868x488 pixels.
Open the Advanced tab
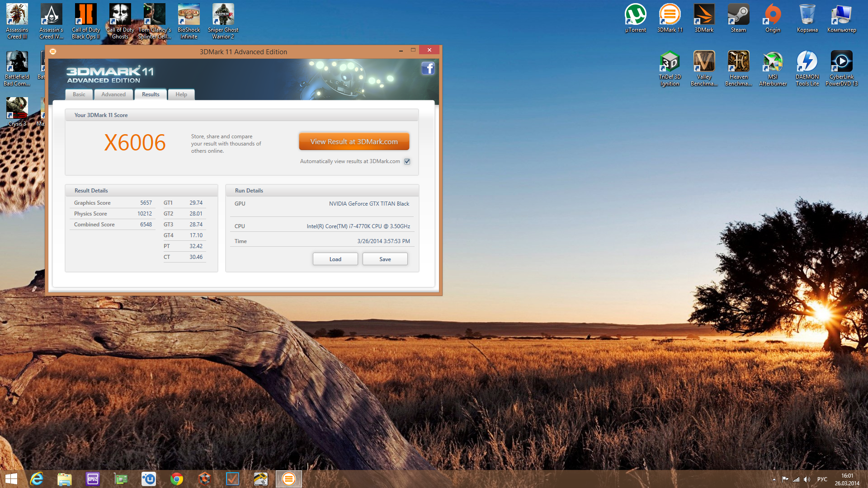pyautogui.click(x=113, y=94)
